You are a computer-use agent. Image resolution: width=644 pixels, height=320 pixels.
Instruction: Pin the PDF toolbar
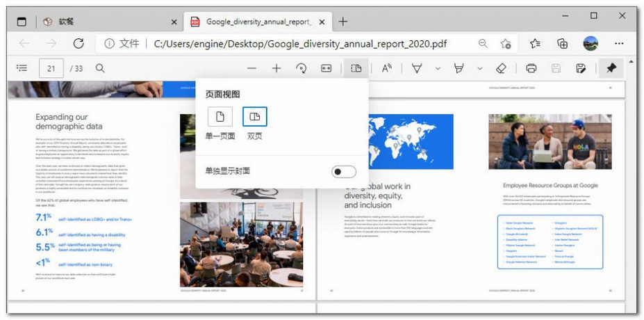[611, 68]
